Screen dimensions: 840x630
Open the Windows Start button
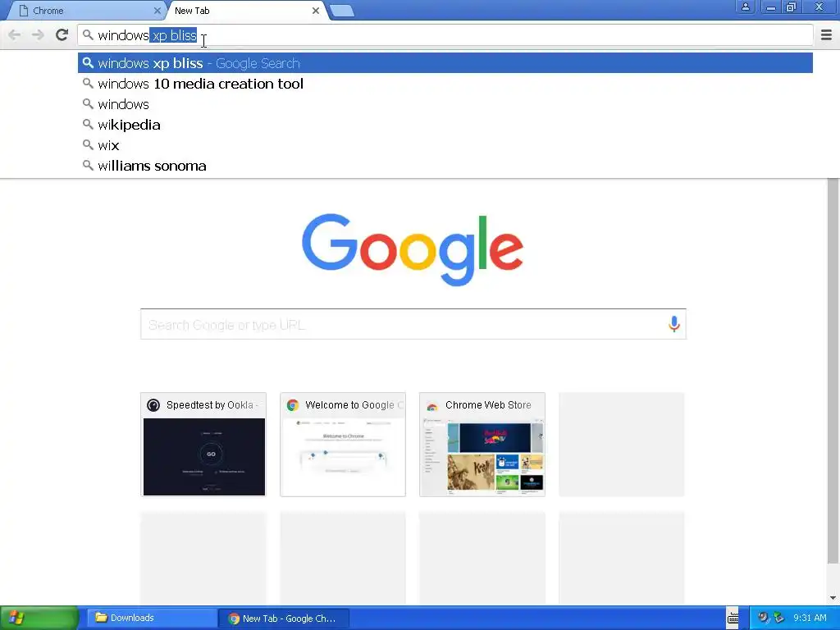tap(39, 618)
